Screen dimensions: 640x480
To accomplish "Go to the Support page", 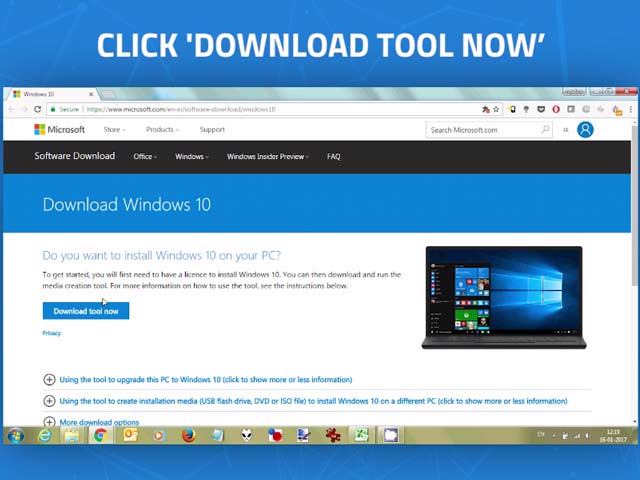I will point(212,129).
